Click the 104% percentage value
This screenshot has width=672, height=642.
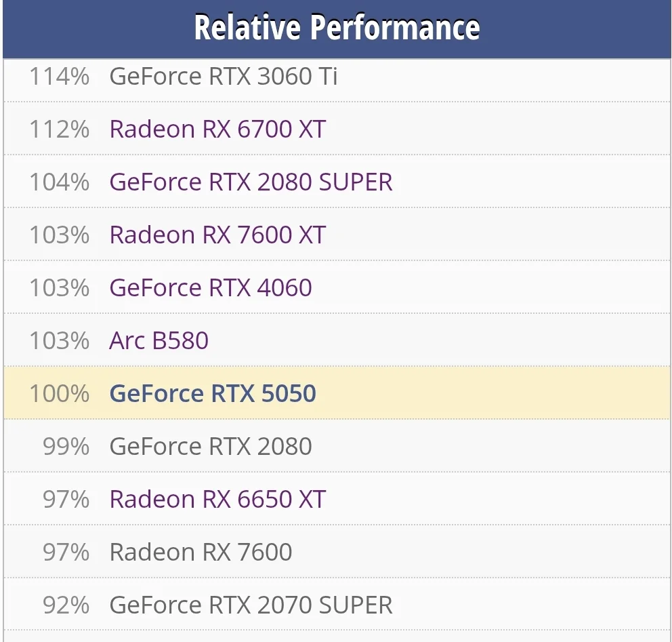point(59,182)
